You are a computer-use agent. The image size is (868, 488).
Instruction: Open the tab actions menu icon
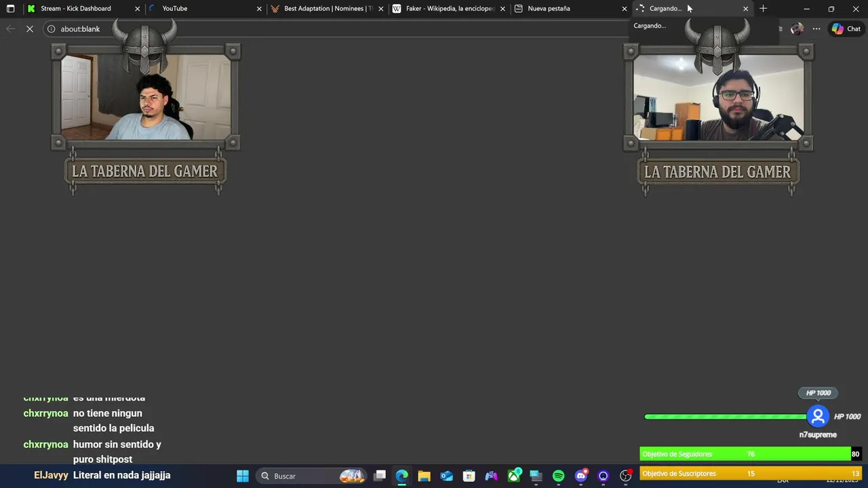(10, 9)
